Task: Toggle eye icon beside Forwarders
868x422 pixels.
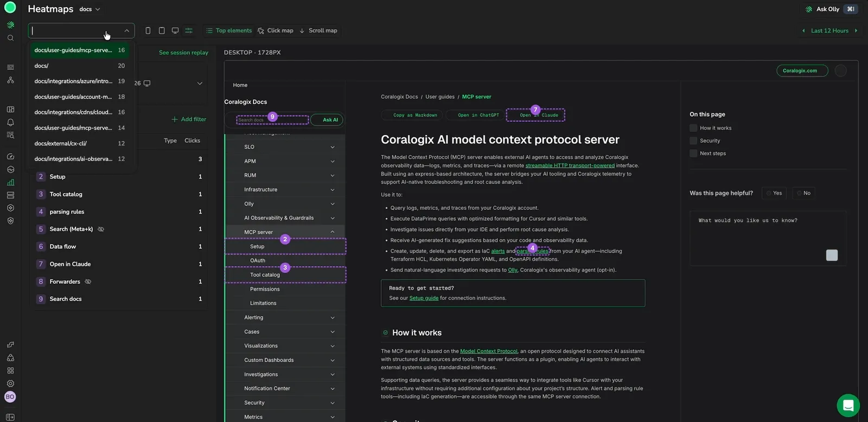Action: 88,282
